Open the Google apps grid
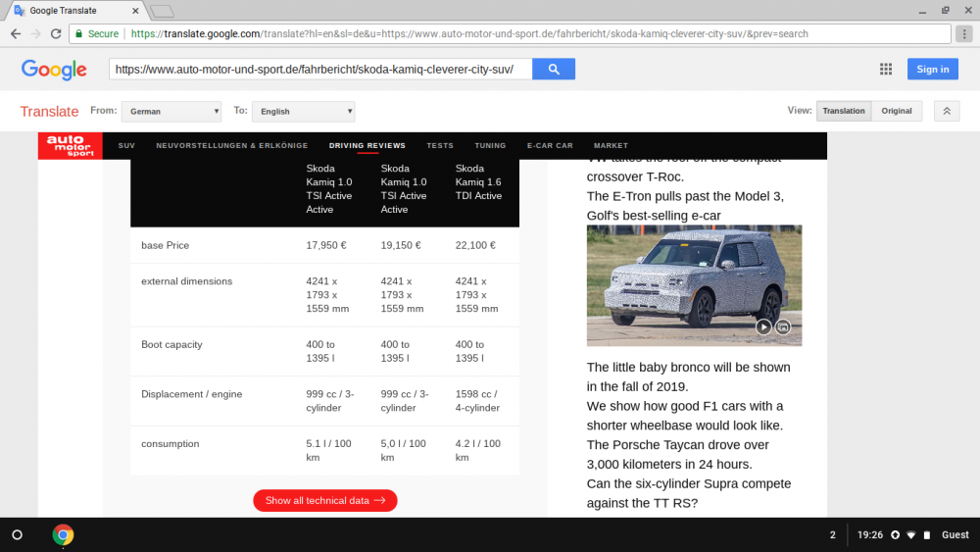Screen dimensions: 980x552 pyautogui.click(x=886, y=70)
